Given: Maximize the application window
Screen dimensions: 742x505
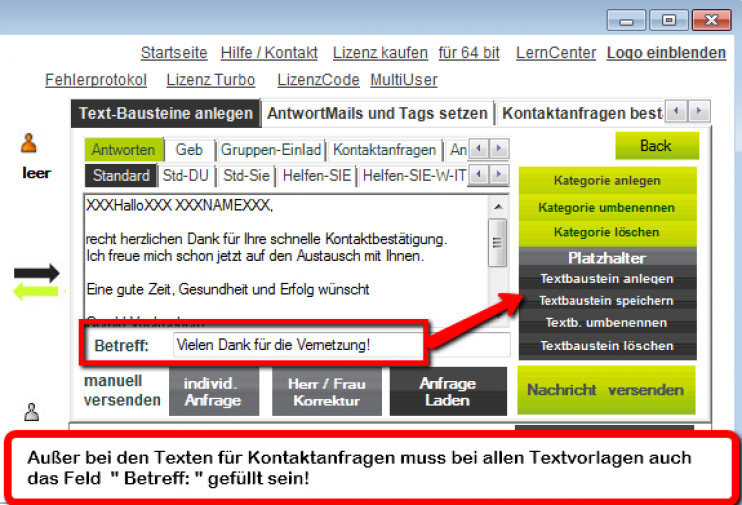Looking at the screenshot, I should click(669, 20).
